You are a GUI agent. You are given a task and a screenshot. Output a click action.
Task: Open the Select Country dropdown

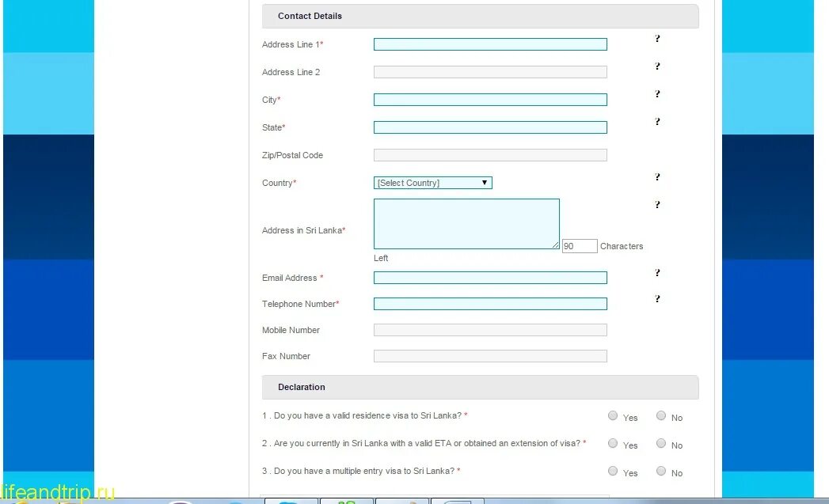[x=432, y=182]
